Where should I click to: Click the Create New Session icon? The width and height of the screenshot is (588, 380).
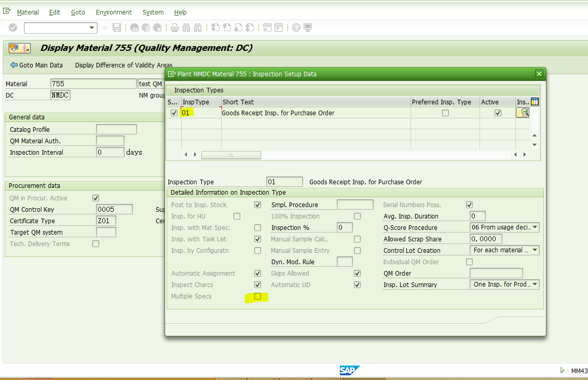point(267,28)
